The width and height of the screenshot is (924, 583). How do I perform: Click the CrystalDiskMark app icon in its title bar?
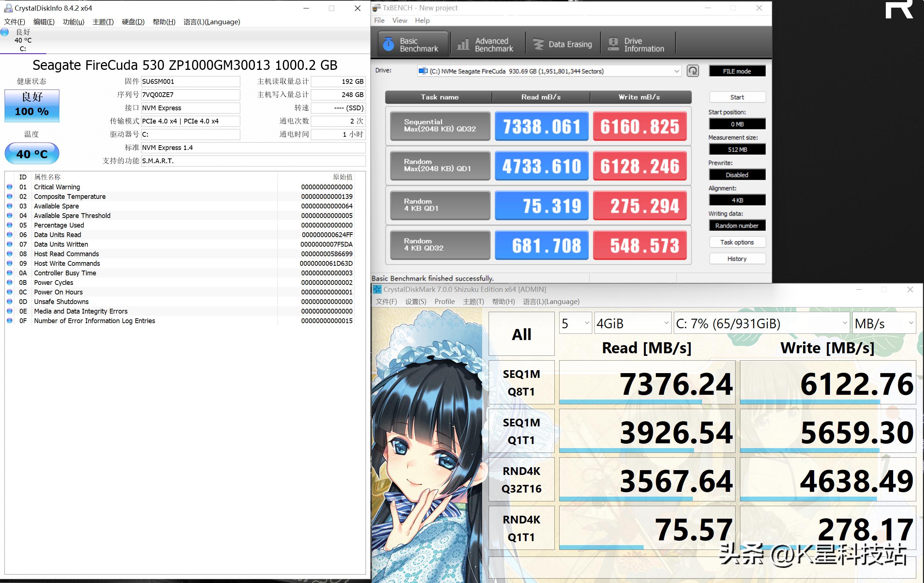coord(377,289)
